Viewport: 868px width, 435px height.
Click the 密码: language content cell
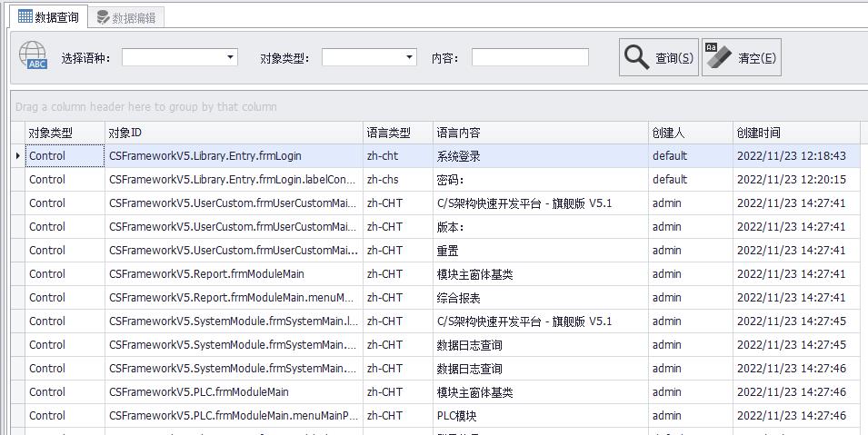click(540, 180)
